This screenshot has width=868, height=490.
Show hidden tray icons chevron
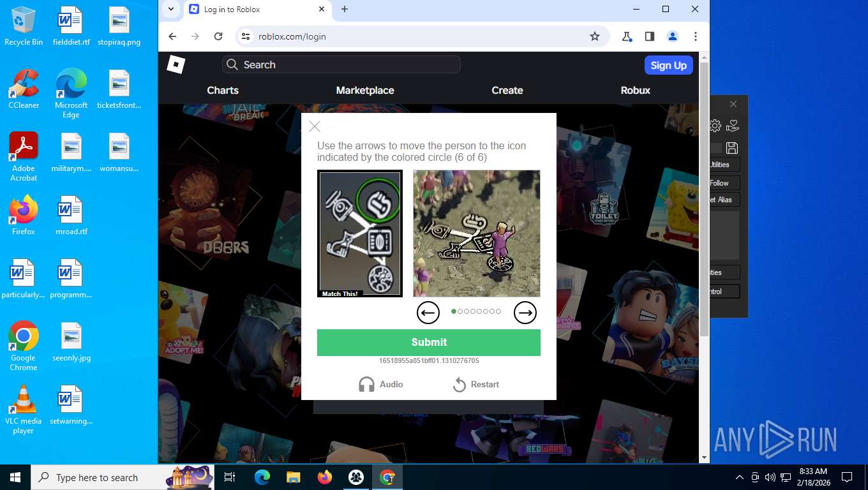740,477
